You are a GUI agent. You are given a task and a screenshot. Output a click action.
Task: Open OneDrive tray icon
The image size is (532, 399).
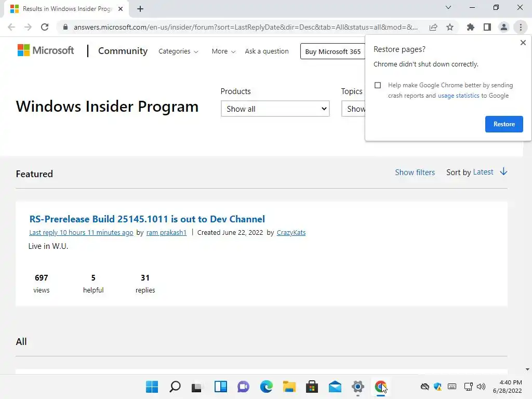pos(425,387)
